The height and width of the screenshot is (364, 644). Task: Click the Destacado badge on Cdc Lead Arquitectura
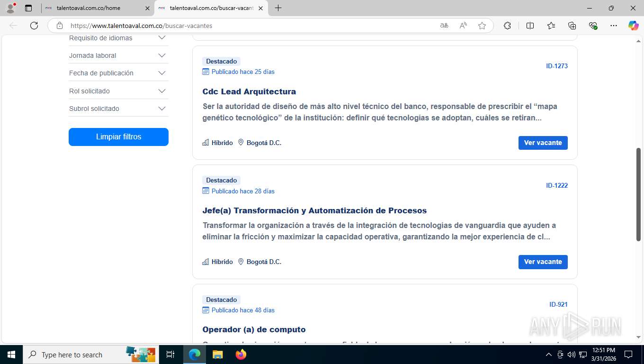(x=221, y=61)
